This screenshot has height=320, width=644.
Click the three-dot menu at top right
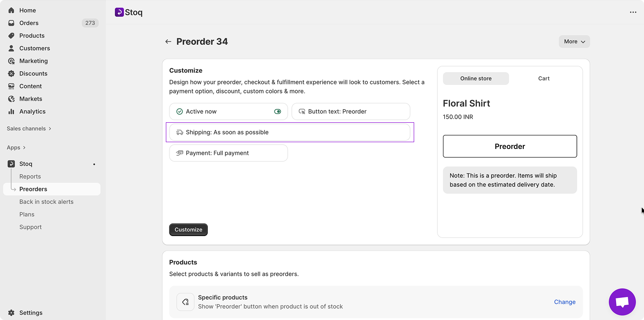pyautogui.click(x=633, y=12)
